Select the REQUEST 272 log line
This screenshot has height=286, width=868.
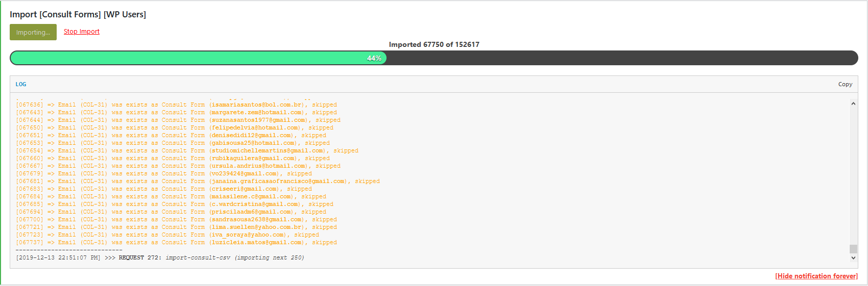tap(160, 258)
